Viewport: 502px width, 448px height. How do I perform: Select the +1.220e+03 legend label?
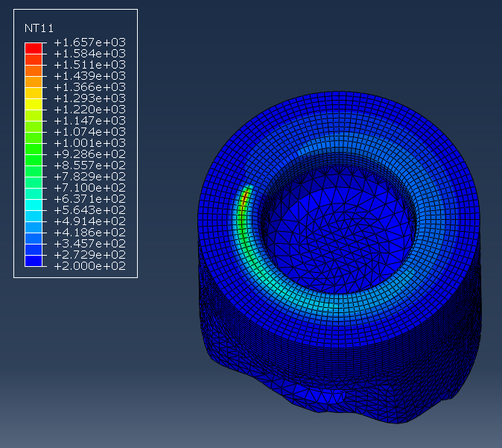89,110
